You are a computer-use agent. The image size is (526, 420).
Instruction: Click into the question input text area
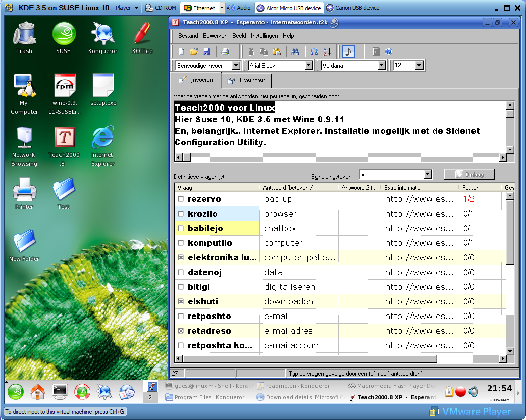tap(340, 127)
